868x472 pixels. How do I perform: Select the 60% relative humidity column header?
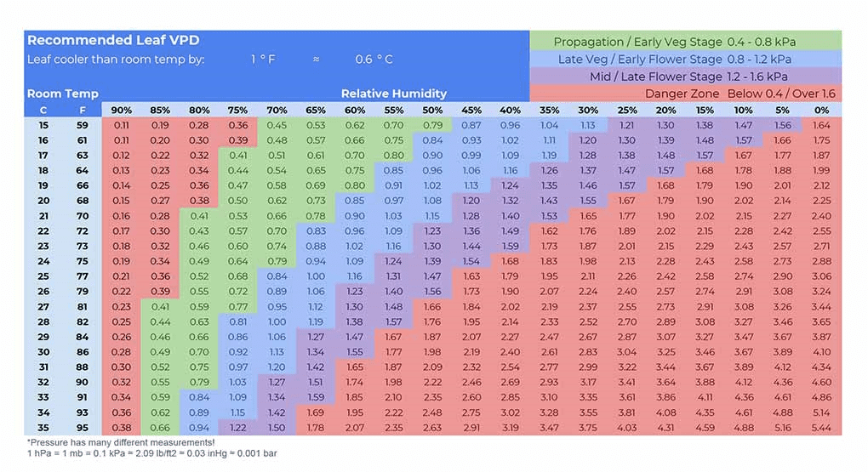pyautogui.click(x=355, y=110)
